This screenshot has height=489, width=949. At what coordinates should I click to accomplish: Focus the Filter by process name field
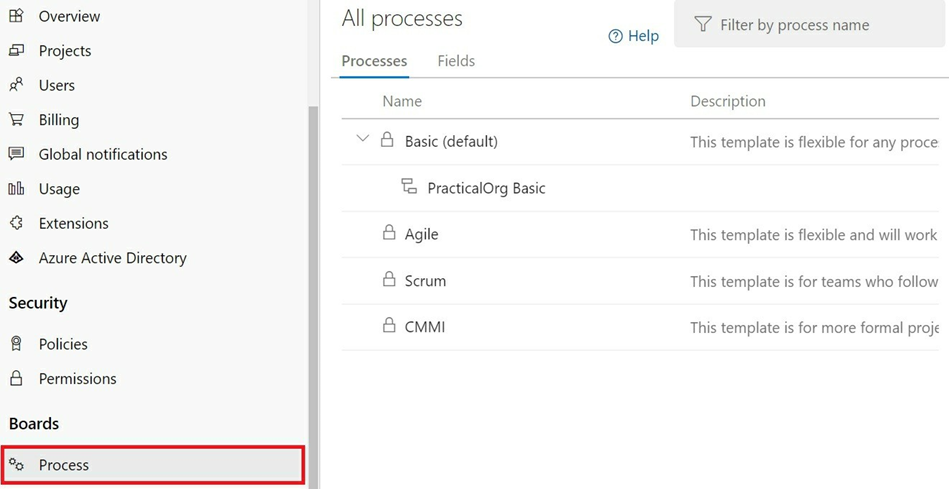811,24
